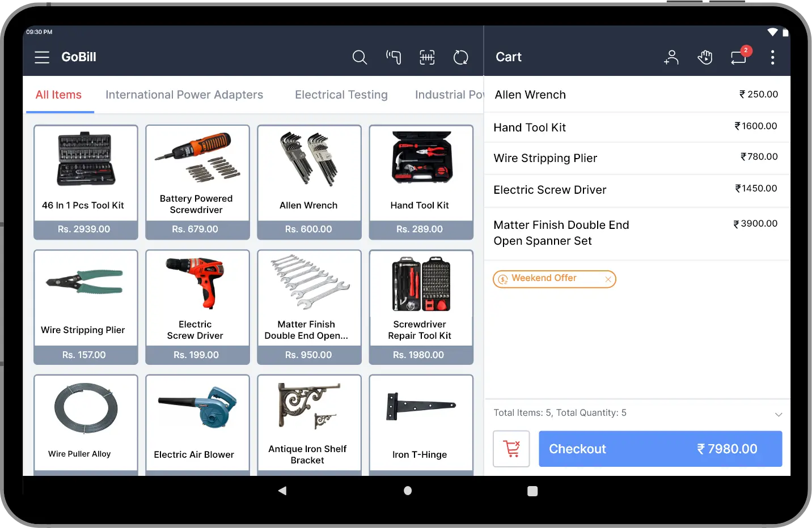Open the camera barcode scan tool
This screenshot has height=528, width=812.
click(x=427, y=57)
